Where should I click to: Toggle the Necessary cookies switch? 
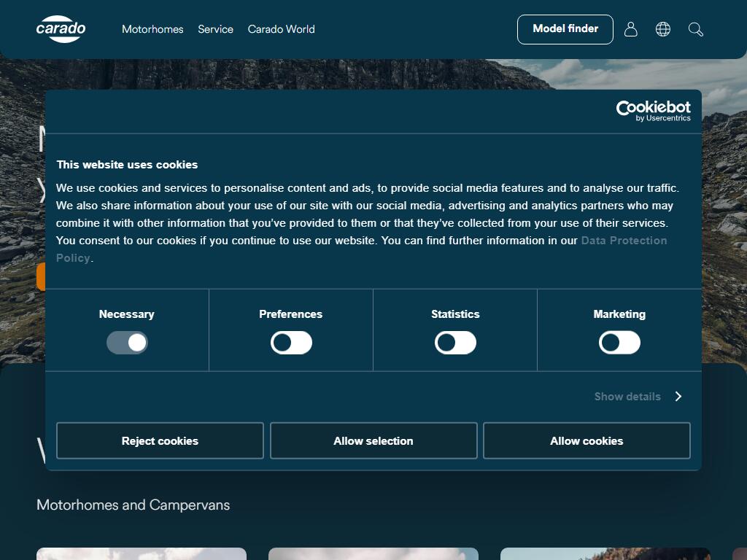tap(127, 343)
